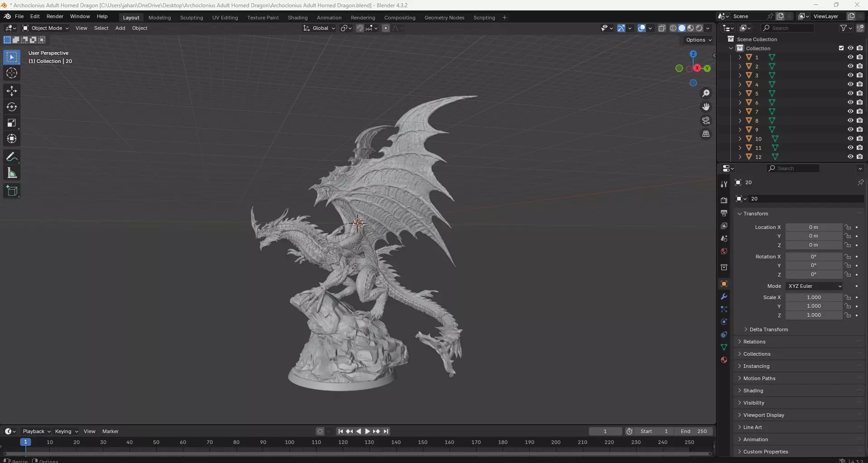This screenshot has width=868, height=463.
Task: Choose the Annotate pencil tool
Action: pos(12,157)
